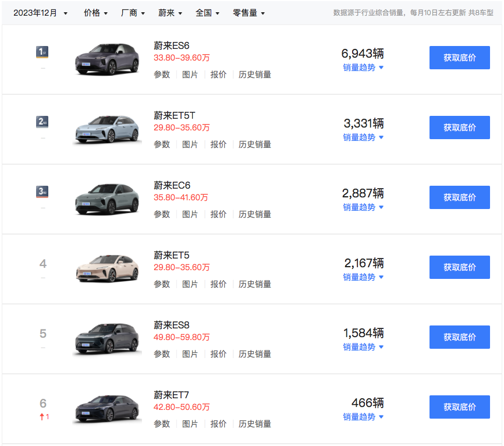Open 历史销量 for 蔚来ES6
This screenshot has width=504, height=446.
click(255, 75)
